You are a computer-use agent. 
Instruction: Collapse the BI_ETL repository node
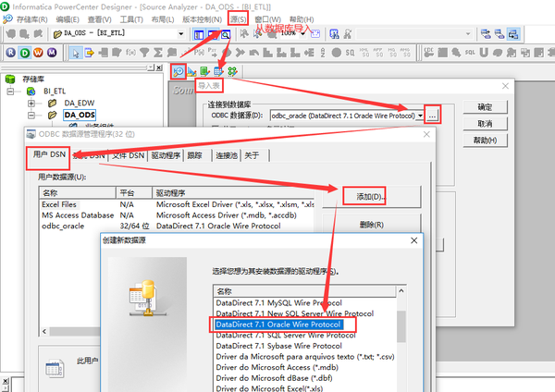point(10,92)
